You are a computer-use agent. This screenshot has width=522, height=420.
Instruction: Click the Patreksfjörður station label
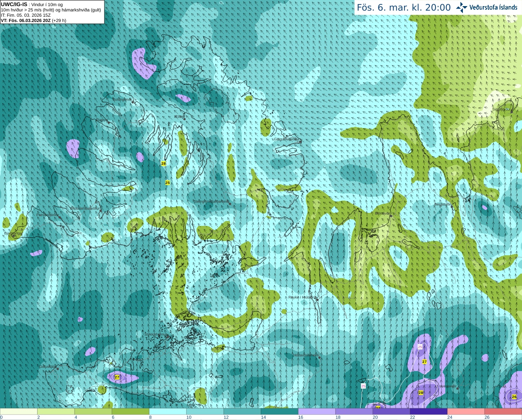(x=47, y=214)
